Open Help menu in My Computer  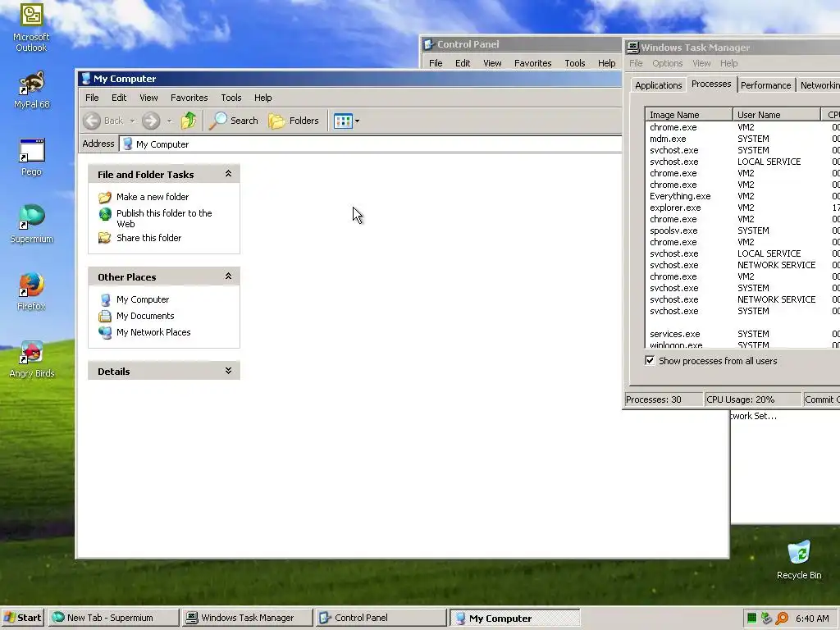pos(262,98)
